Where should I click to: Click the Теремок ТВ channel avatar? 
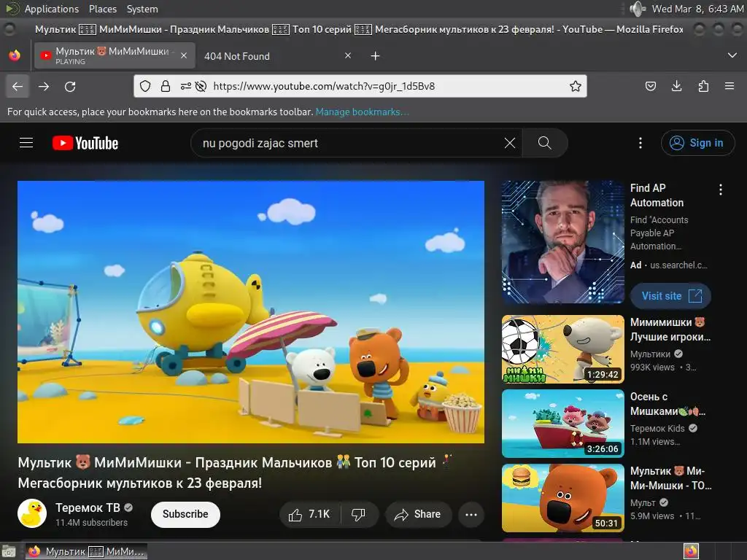pos(32,513)
